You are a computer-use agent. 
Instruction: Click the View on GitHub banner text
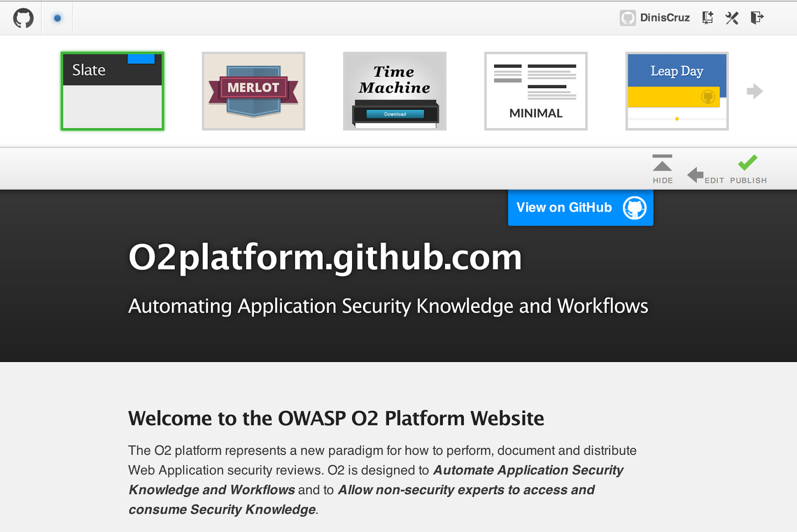click(564, 208)
